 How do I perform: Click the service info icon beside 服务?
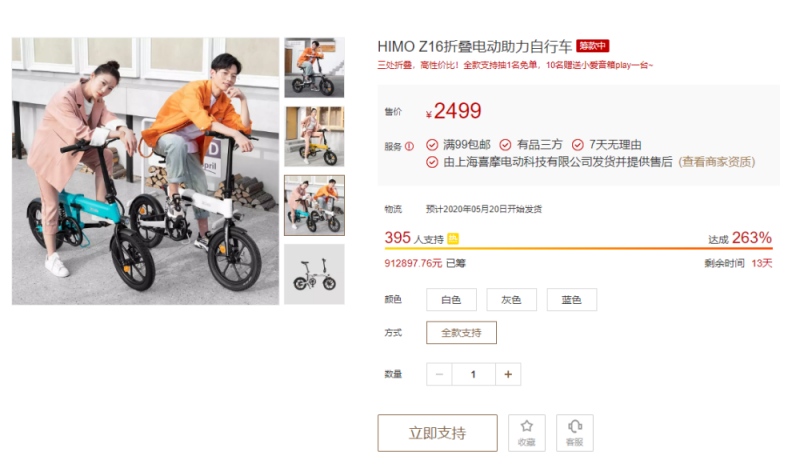(x=409, y=146)
